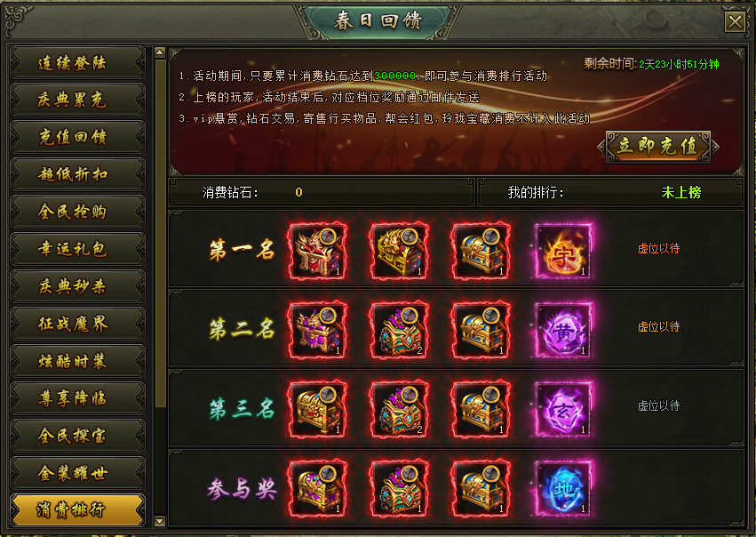Select participation-award purple-trimmed gold chest icon
Image resolution: width=756 pixels, height=537 pixels.
(x=318, y=488)
